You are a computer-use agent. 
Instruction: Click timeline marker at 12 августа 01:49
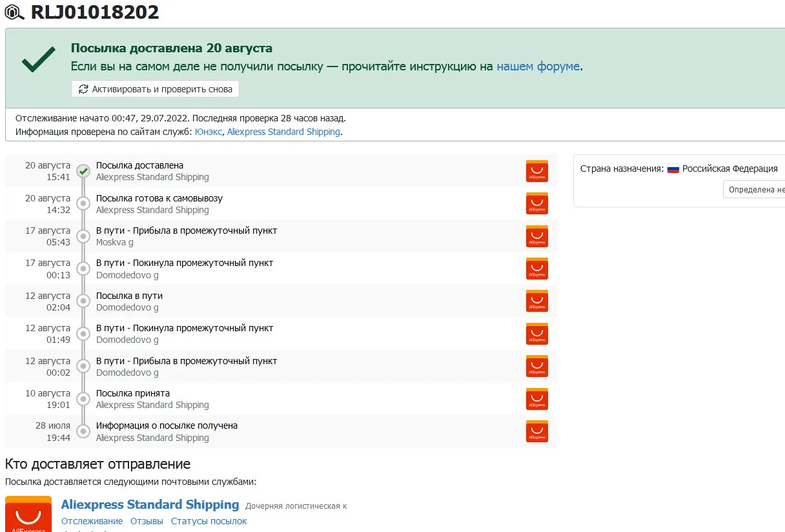click(83, 334)
